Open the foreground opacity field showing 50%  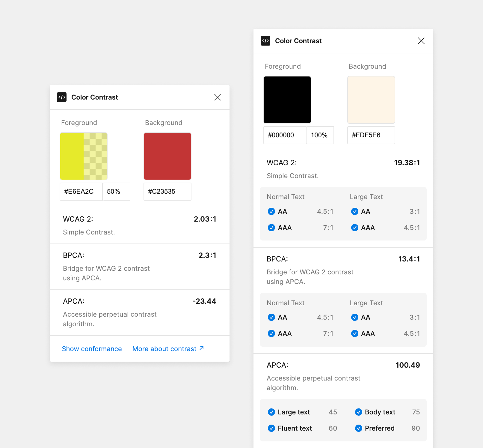click(116, 191)
